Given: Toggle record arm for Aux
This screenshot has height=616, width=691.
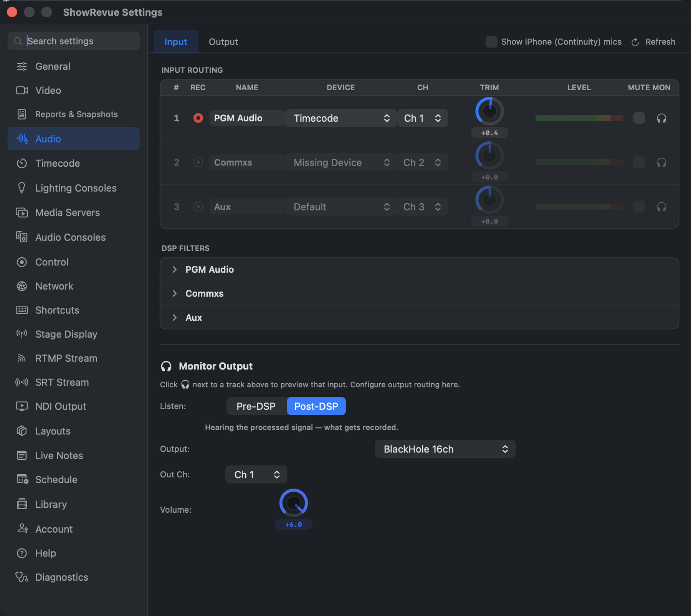Looking at the screenshot, I should coord(198,207).
